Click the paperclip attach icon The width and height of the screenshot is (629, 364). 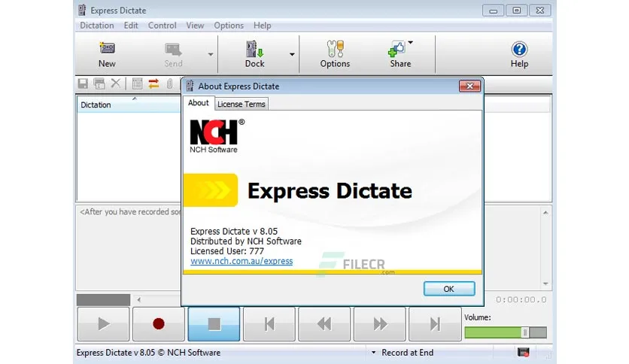pyautogui.click(x=170, y=83)
